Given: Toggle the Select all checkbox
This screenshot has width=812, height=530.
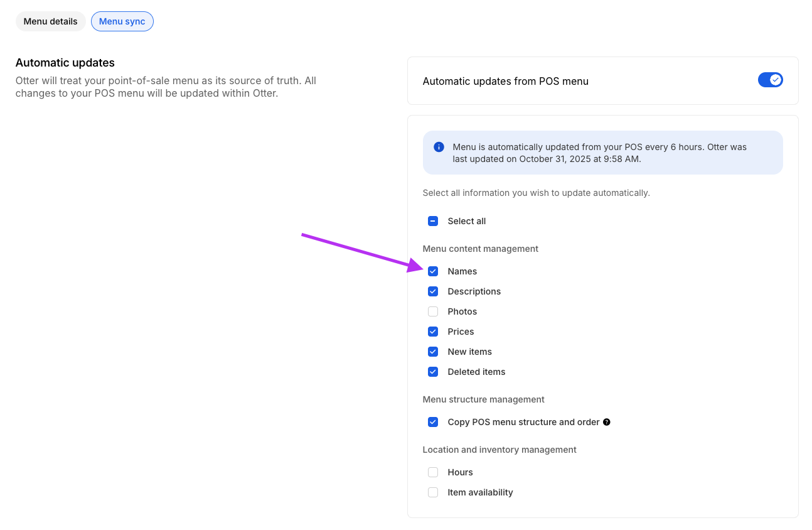Looking at the screenshot, I should point(433,221).
